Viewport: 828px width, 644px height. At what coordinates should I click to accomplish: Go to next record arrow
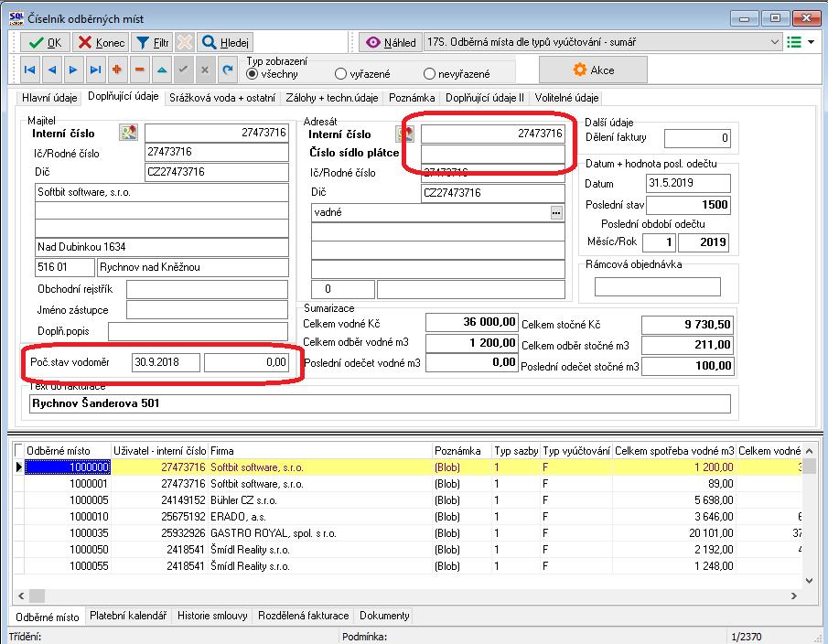click(73, 70)
